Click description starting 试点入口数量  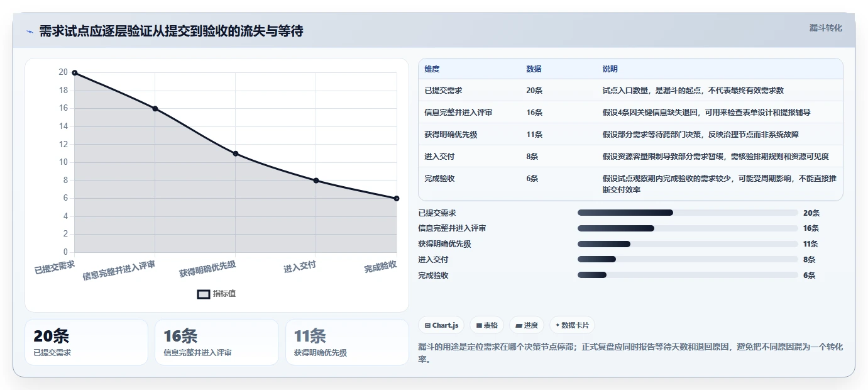tap(693, 91)
